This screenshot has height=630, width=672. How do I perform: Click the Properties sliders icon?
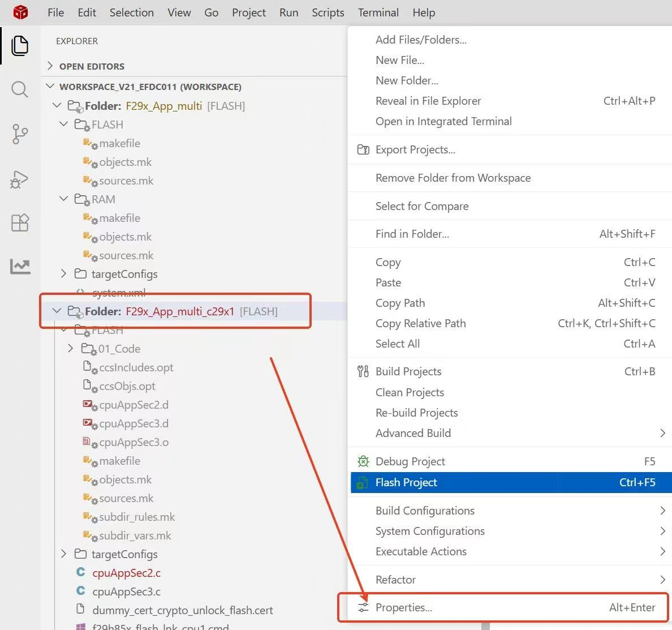(363, 608)
